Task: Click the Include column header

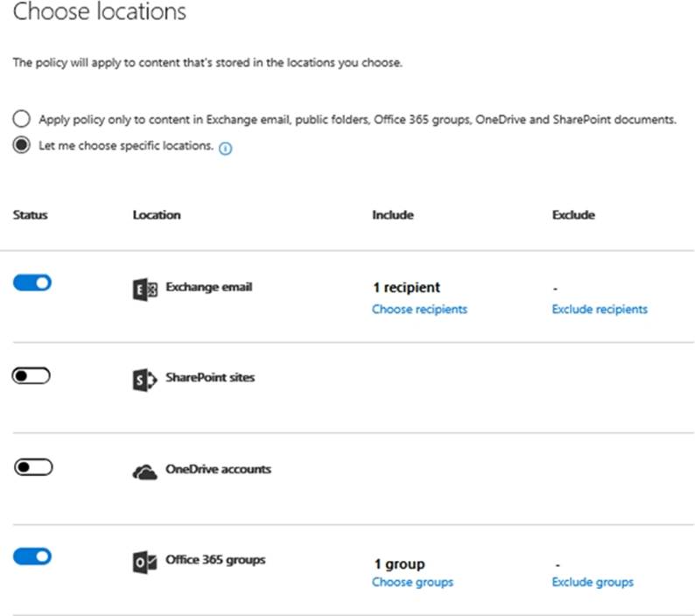Action: [x=392, y=214]
